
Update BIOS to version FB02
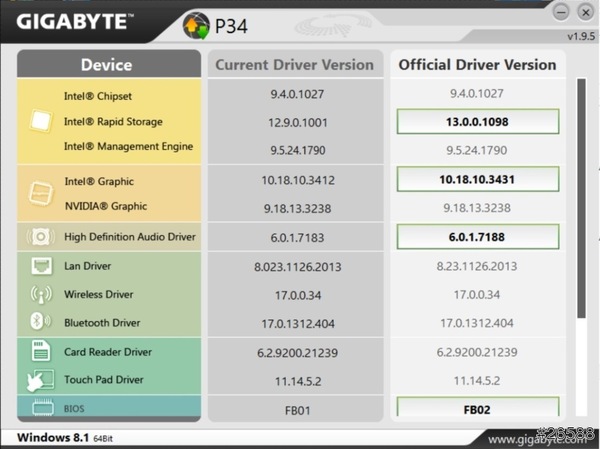[476, 409]
